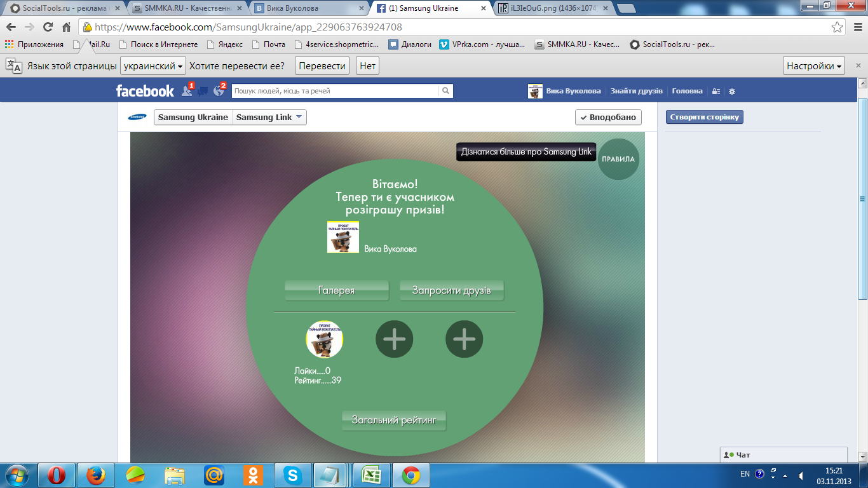Image resolution: width=868 pixels, height=488 pixels.
Task: Open Facebook notifications globe icon
Action: pos(219,91)
